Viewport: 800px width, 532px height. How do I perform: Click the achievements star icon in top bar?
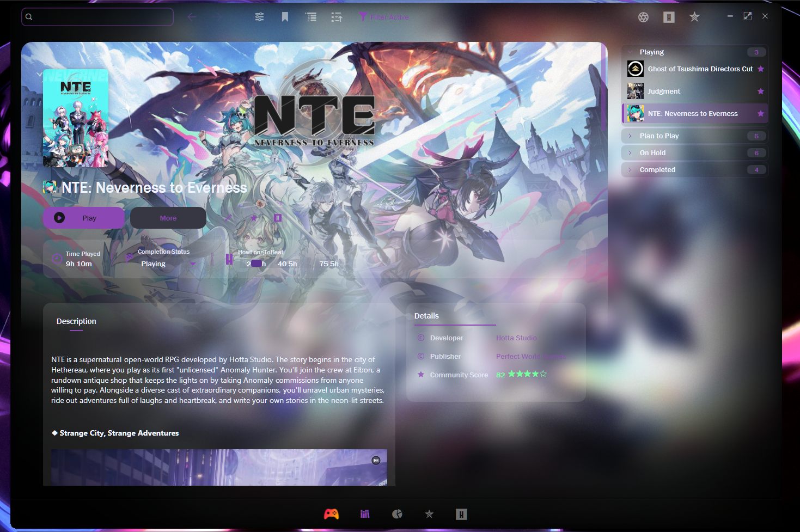click(694, 17)
